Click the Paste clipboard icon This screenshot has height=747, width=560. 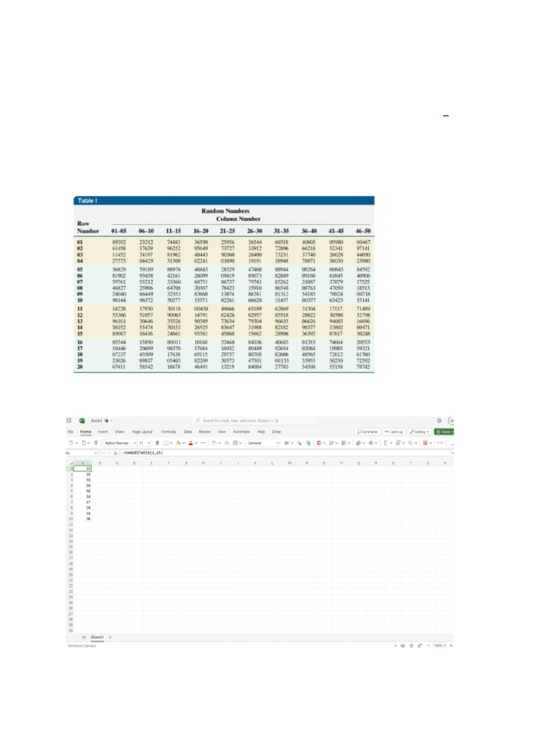click(x=84, y=443)
